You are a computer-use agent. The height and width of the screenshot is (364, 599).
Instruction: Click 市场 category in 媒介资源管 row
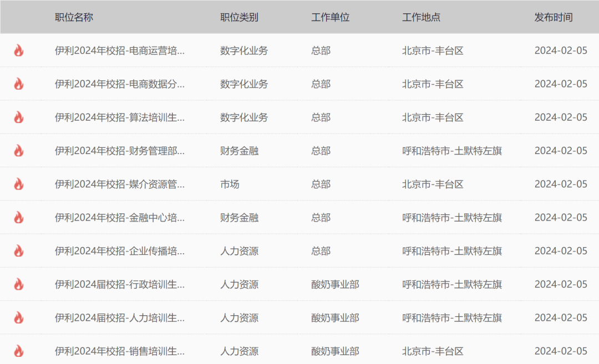coord(230,184)
